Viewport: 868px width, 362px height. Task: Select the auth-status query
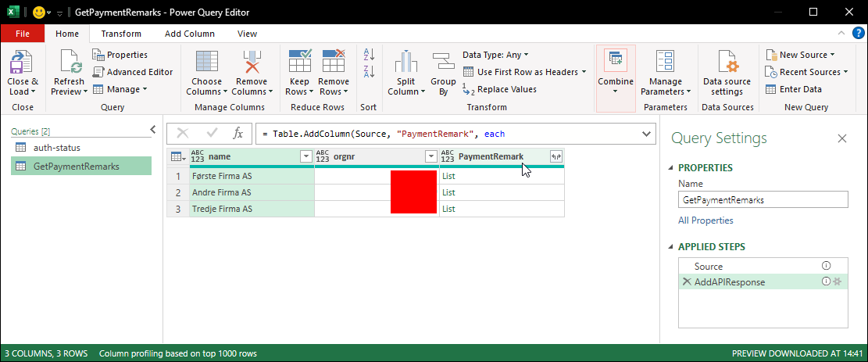[81, 148]
